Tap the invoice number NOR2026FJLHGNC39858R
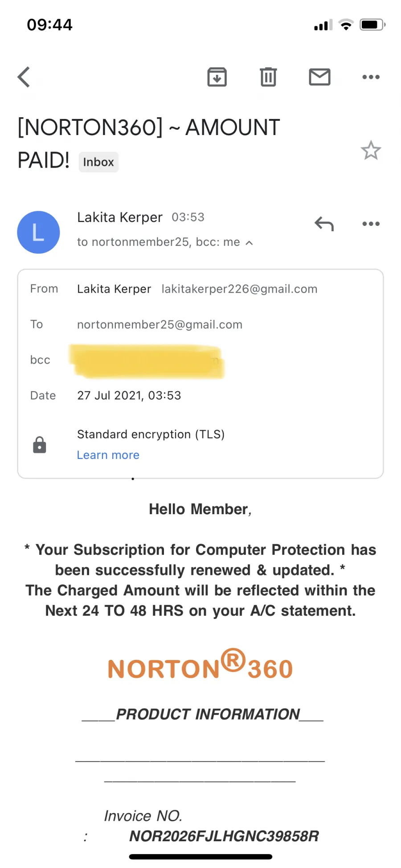This screenshot has height=868, width=401. [224, 836]
